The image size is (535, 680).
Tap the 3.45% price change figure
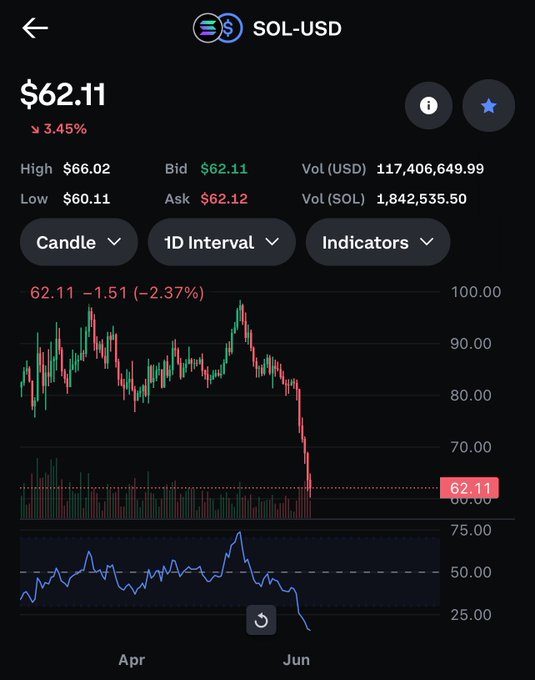click(x=65, y=129)
